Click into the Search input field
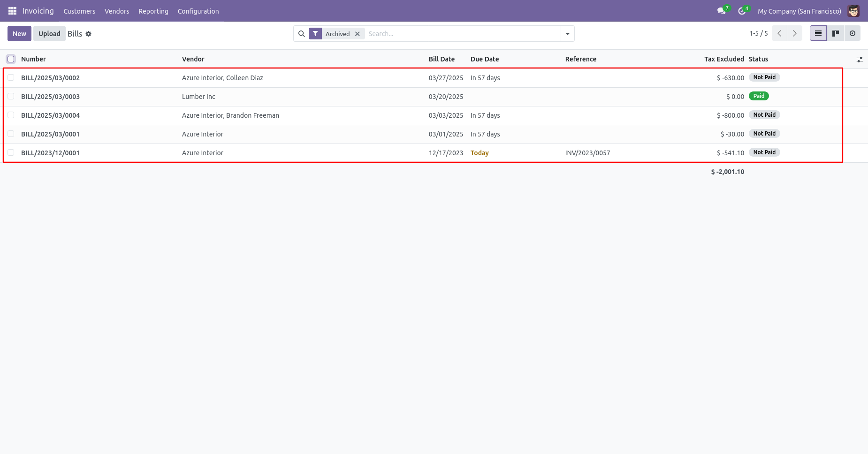The width and height of the screenshot is (868, 454). [x=462, y=34]
